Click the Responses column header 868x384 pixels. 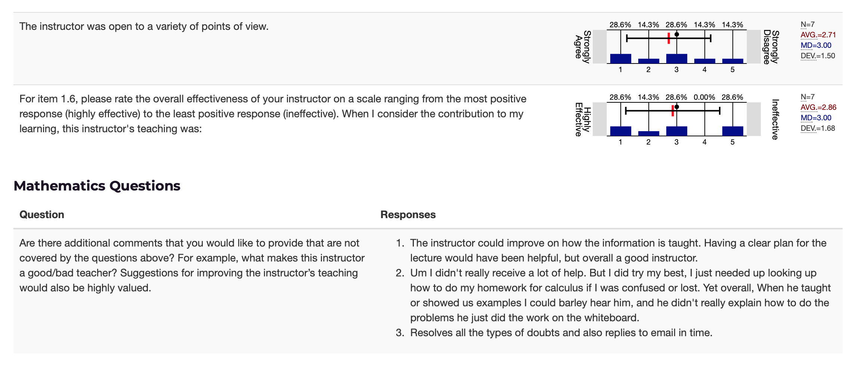[x=408, y=214]
